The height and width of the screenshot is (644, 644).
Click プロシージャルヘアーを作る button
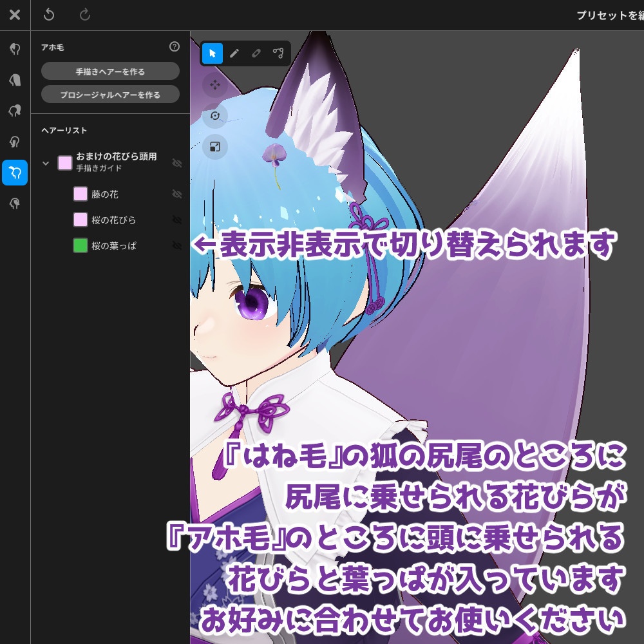click(109, 94)
